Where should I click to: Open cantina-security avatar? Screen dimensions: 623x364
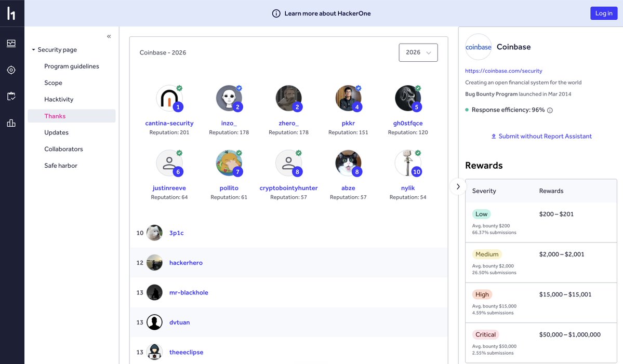(x=169, y=98)
